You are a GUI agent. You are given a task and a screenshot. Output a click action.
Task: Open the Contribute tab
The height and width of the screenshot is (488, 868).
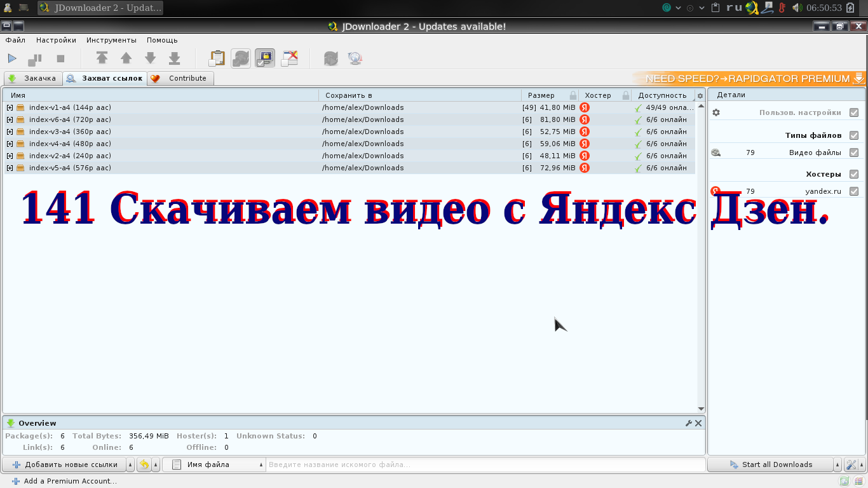(x=180, y=79)
